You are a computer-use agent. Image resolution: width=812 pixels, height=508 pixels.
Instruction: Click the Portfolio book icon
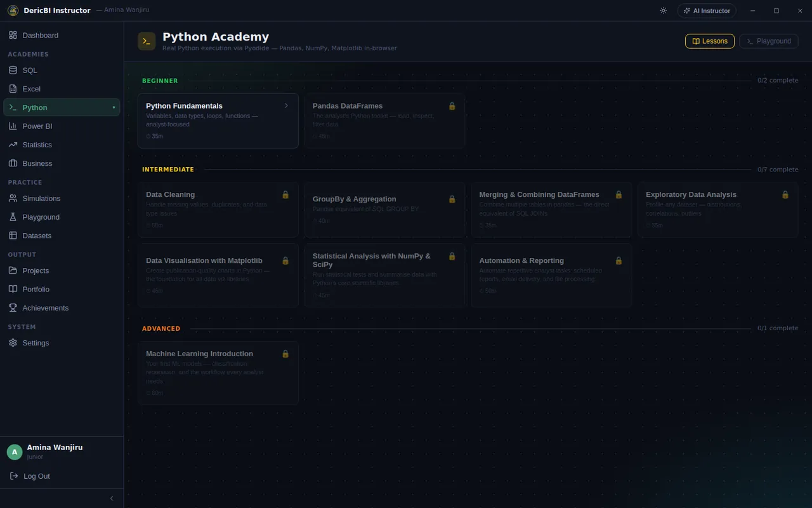tap(13, 289)
